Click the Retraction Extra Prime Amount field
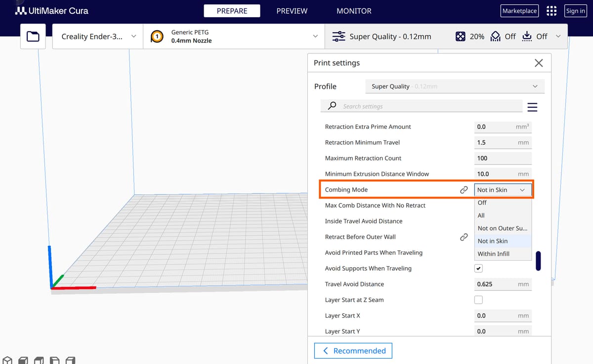This screenshot has width=593, height=364. tap(503, 127)
